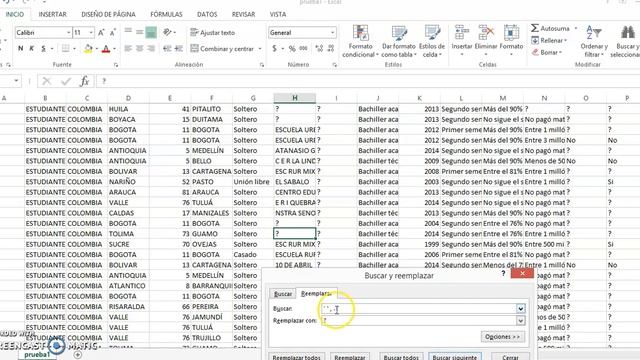Open fill color dropdown arrow
The image size is (640, 360).
pos(97,49)
